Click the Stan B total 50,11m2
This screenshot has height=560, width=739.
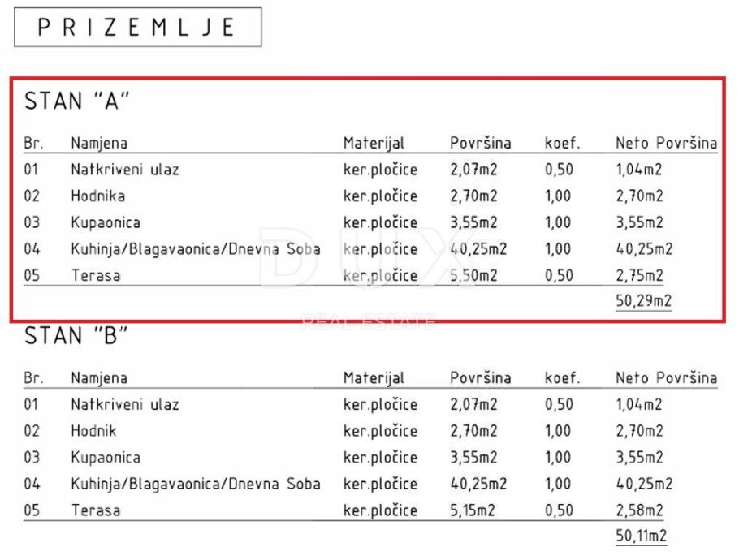pyautogui.click(x=642, y=536)
